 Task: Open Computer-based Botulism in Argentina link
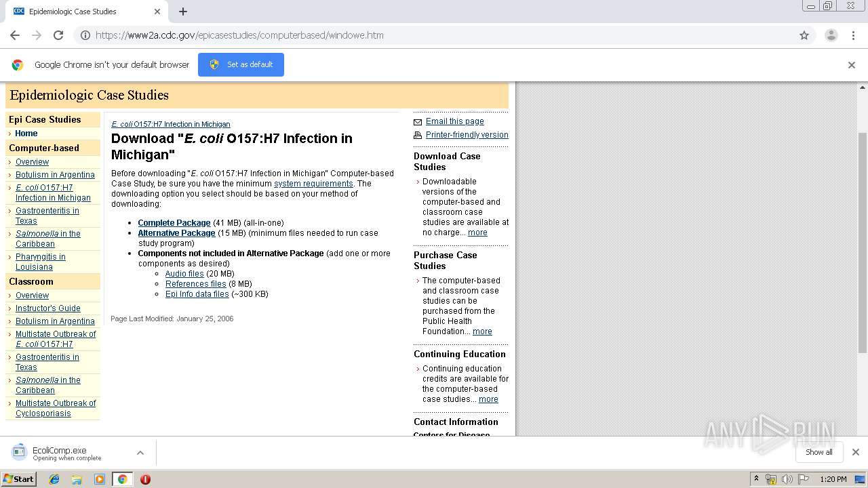pos(55,175)
